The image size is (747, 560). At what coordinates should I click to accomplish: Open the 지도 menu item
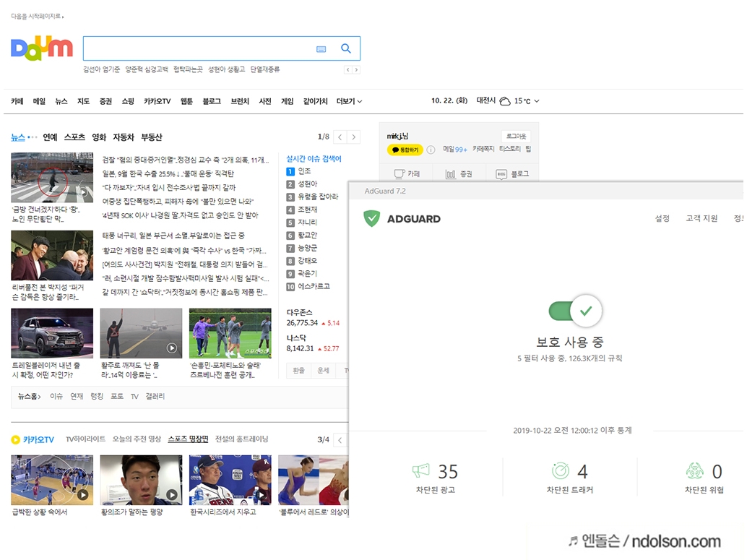(x=83, y=101)
